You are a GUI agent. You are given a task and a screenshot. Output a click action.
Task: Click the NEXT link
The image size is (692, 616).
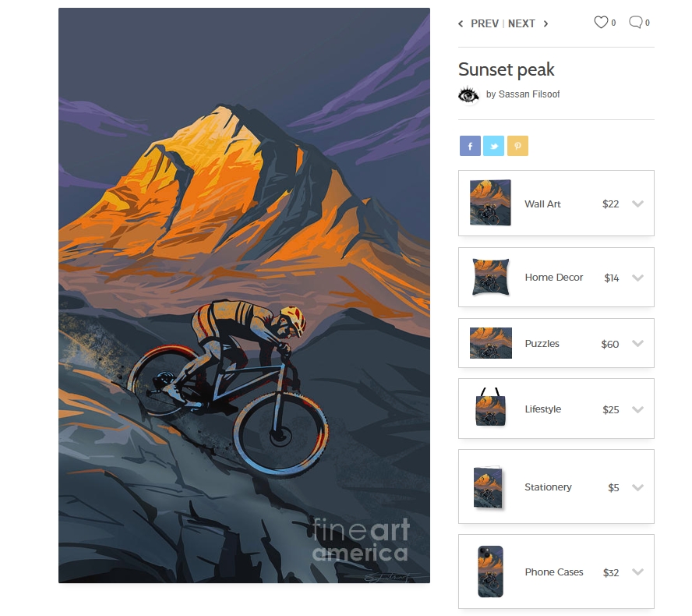pos(521,24)
